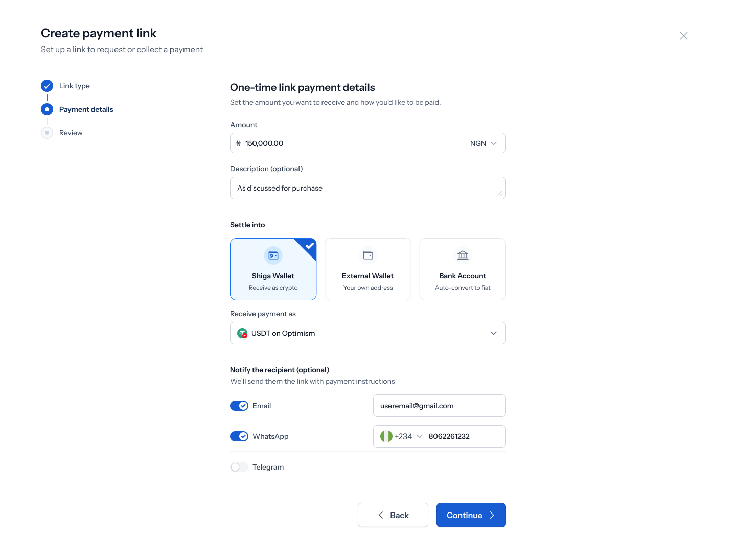736x560 pixels.
Task: Click the Telegram label
Action: point(268,467)
